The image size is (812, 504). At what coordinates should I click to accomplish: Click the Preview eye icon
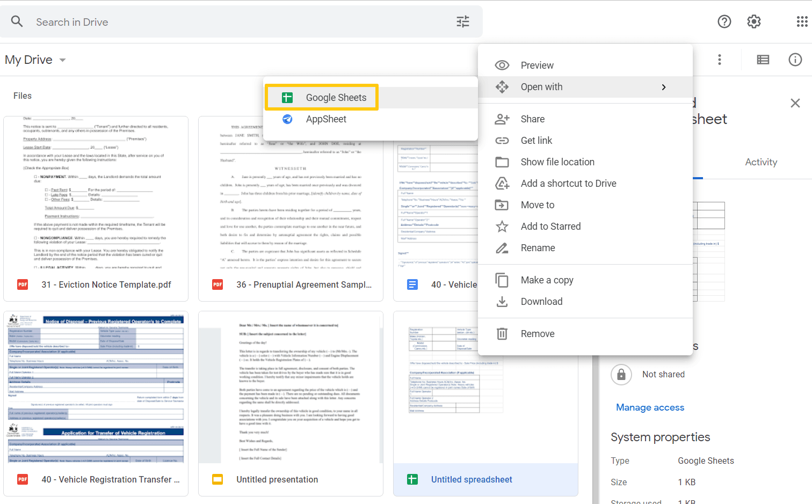point(502,65)
